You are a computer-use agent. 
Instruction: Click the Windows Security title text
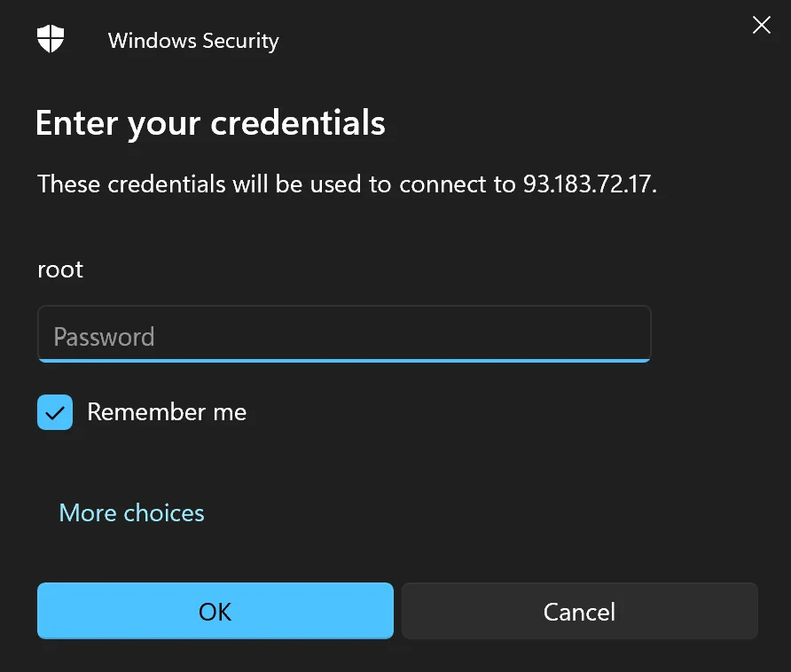(193, 41)
